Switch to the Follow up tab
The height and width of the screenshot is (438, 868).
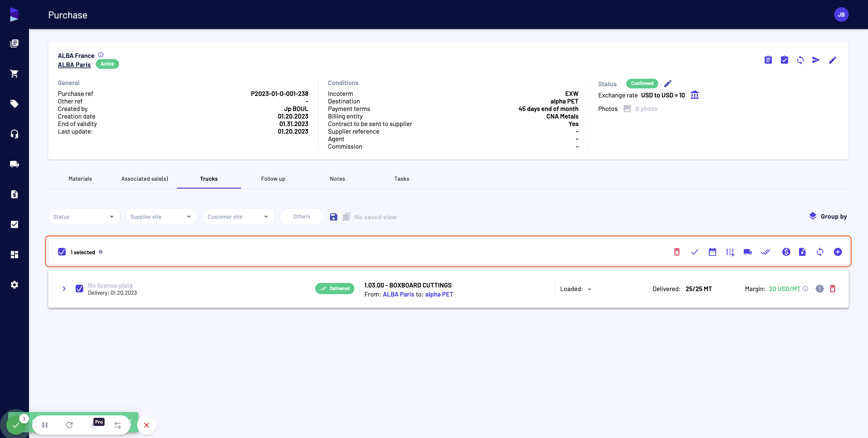273,179
